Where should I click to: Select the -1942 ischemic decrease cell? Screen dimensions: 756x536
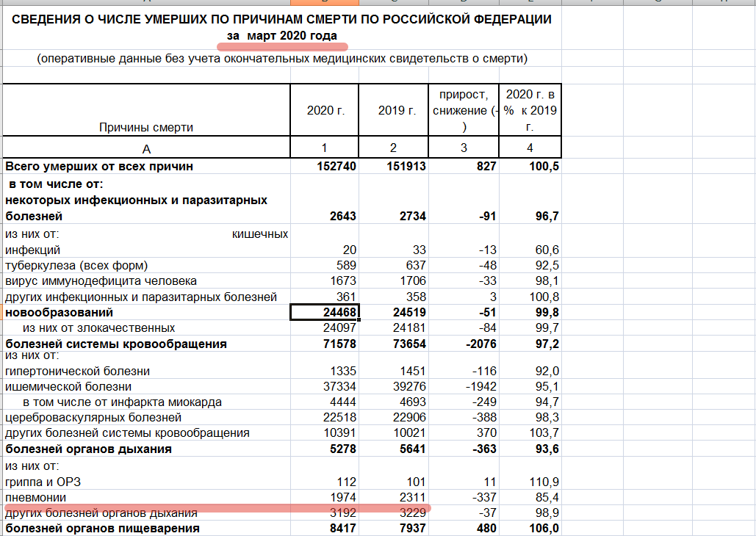point(464,386)
